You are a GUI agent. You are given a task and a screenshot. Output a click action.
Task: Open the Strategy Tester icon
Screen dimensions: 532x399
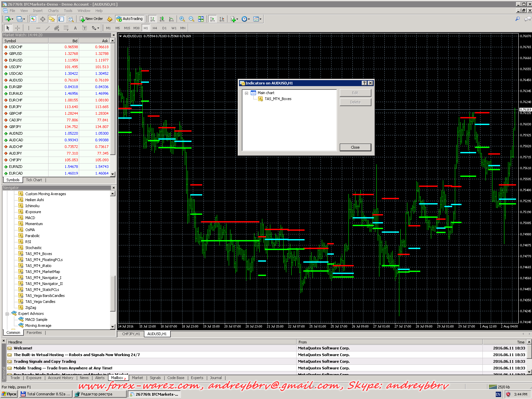tap(70, 19)
